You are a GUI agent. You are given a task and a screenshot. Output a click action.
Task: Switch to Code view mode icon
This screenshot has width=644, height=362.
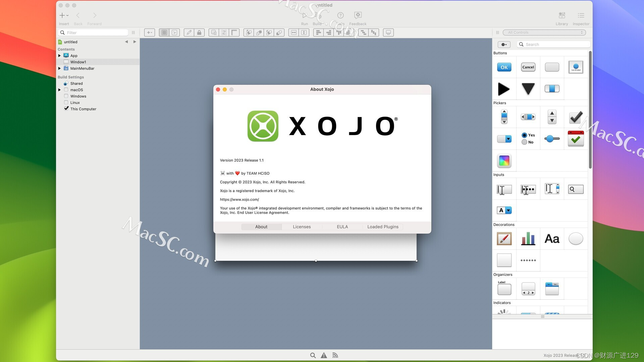pos(174,33)
